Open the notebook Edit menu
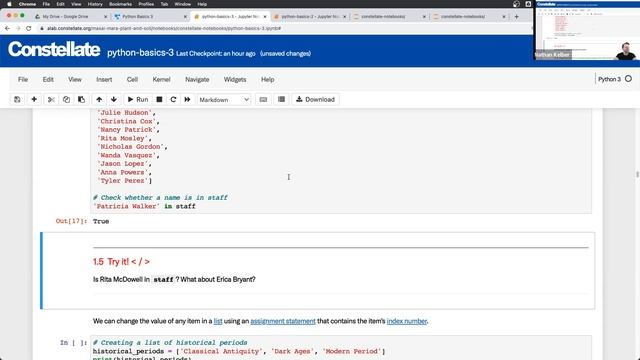640x360 pixels. click(48, 80)
